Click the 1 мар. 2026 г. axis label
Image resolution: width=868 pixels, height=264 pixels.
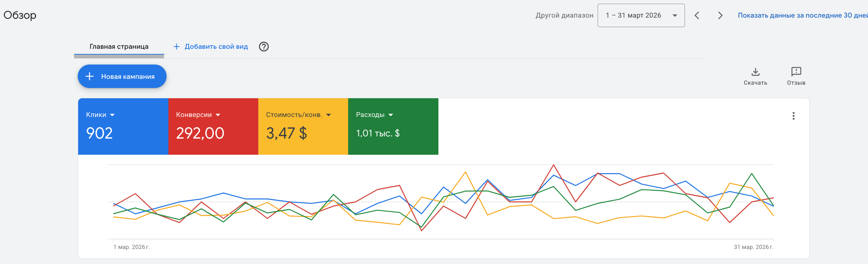(x=131, y=247)
